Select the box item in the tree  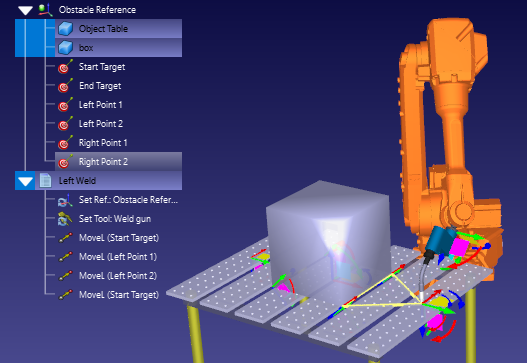point(86,48)
